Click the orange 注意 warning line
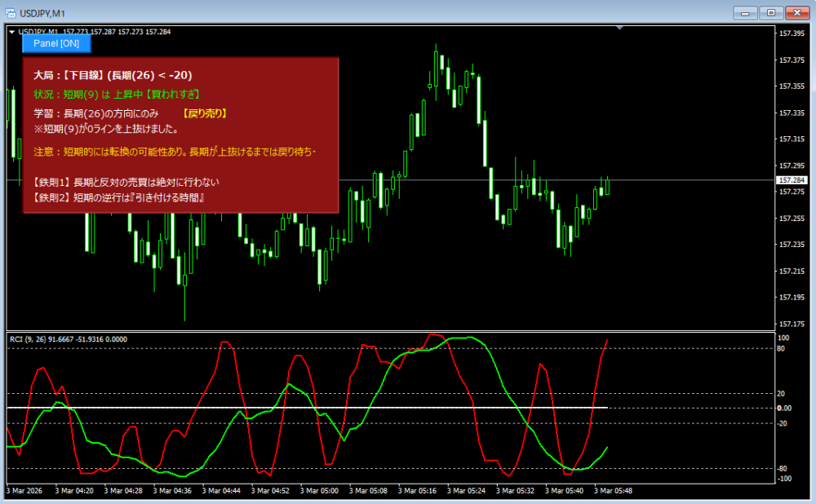This screenshot has width=816, height=504. [x=175, y=152]
